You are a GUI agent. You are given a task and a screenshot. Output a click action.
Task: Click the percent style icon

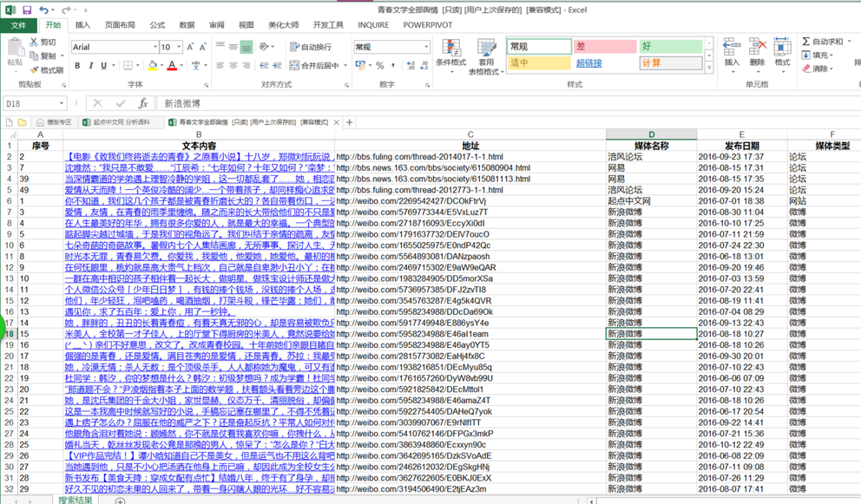point(380,65)
